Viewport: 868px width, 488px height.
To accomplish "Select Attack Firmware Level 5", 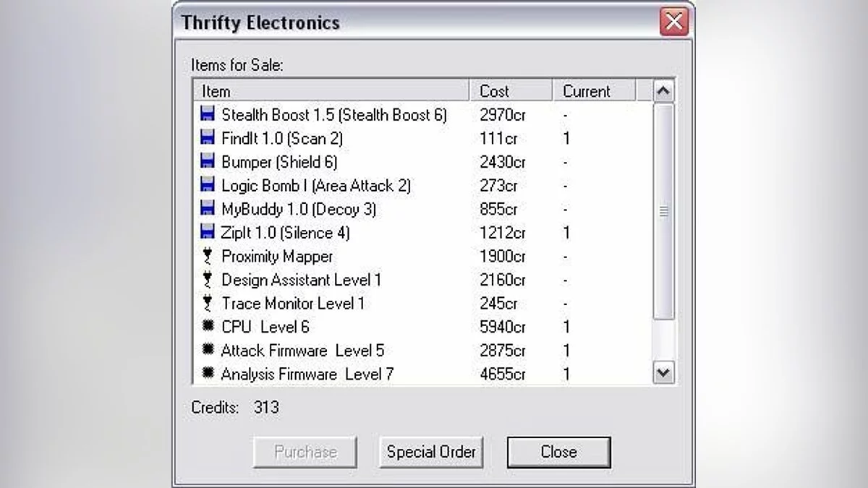I will click(x=422, y=351).
